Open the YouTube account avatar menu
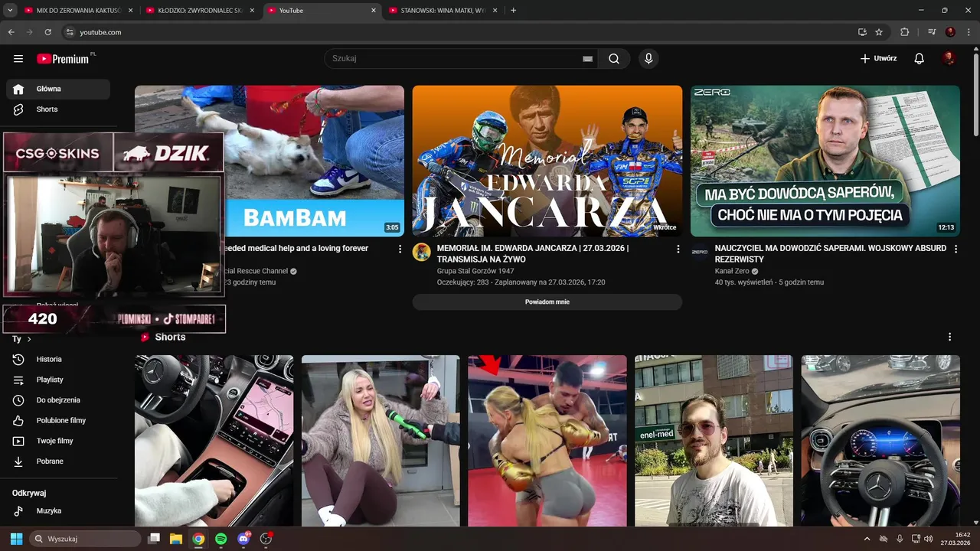This screenshot has height=551, width=980. click(x=949, y=59)
